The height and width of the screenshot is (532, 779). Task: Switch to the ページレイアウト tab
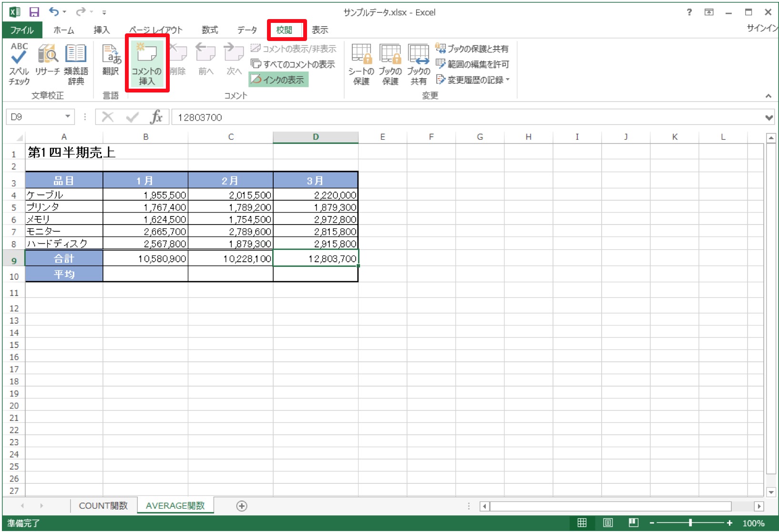point(155,30)
